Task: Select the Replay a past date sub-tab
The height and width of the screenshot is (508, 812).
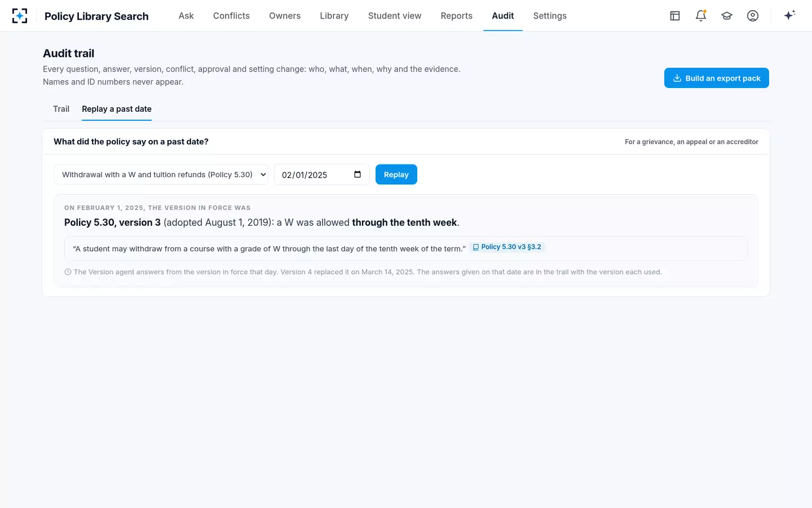Action: pyautogui.click(x=117, y=109)
